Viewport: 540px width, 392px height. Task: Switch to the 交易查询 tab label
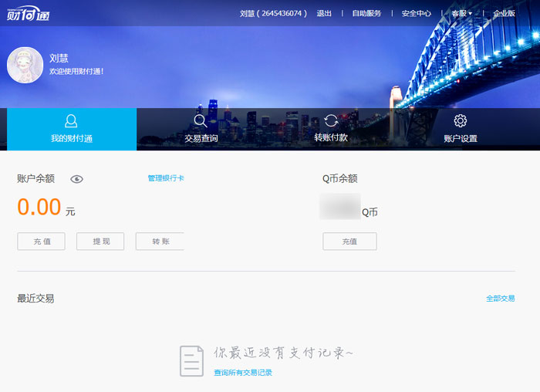201,139
